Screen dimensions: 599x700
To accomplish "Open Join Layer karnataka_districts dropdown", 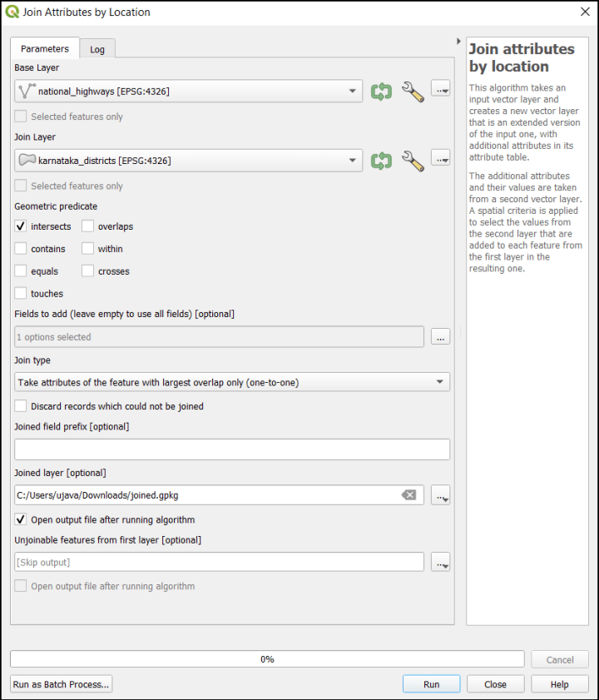I will click(189, 161).
